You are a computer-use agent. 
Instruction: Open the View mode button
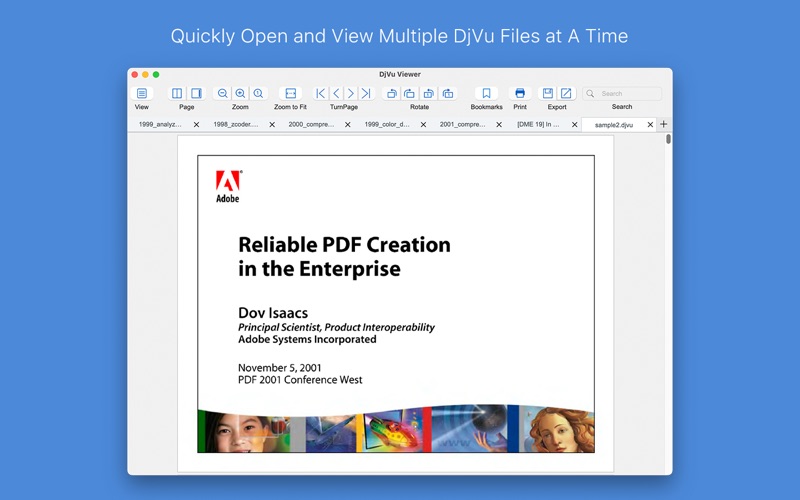(142, 93)
